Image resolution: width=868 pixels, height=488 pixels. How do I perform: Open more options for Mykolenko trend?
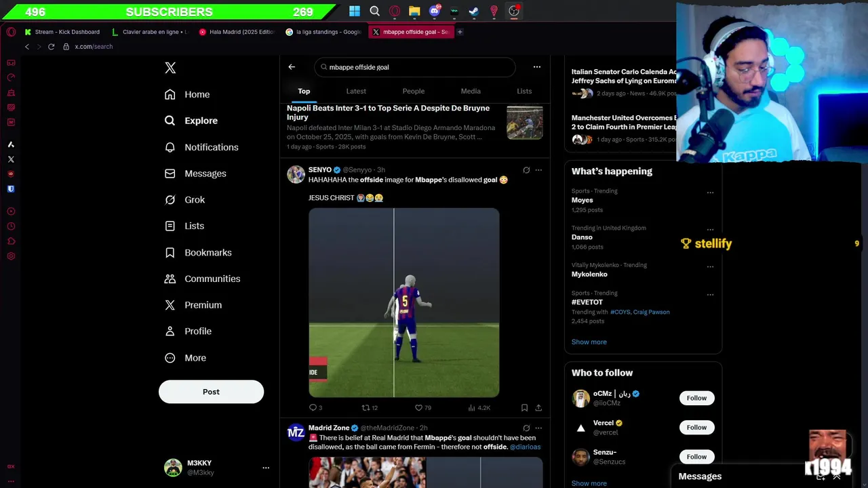click(710, 266)
